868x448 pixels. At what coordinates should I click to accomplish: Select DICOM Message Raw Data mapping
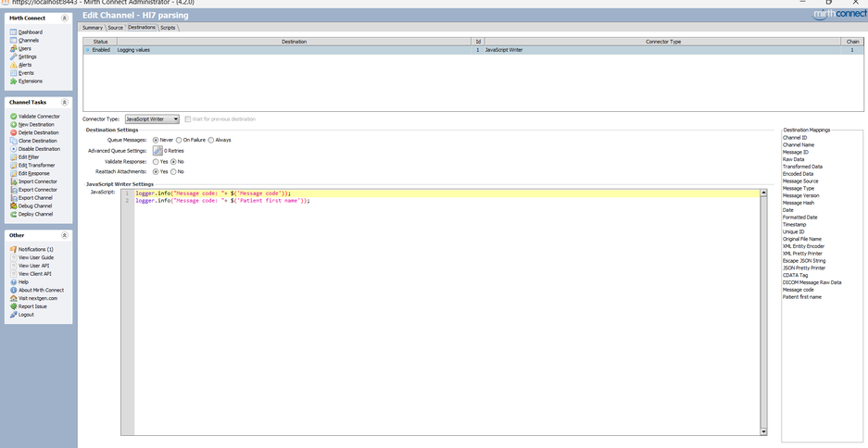812,282
